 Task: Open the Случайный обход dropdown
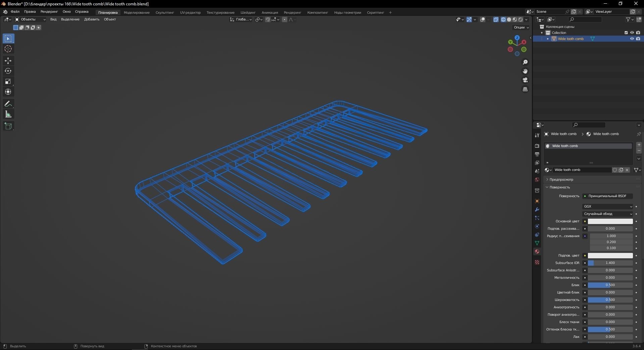click(608, 214)
